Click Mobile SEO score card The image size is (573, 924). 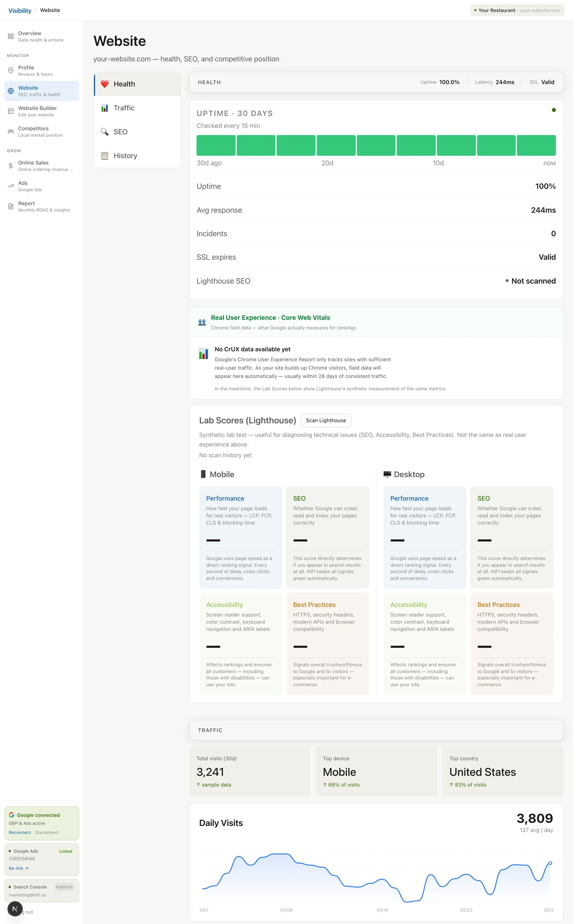(327, 537)
